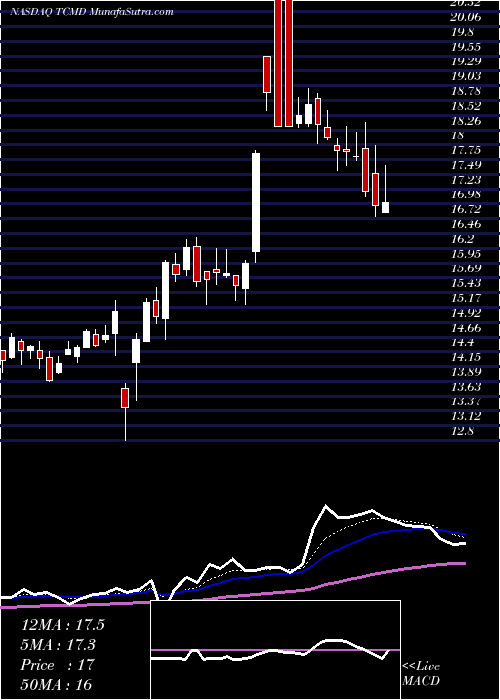Select the 17.23 price axis label
Screen dimensions: 500x700
465,180
